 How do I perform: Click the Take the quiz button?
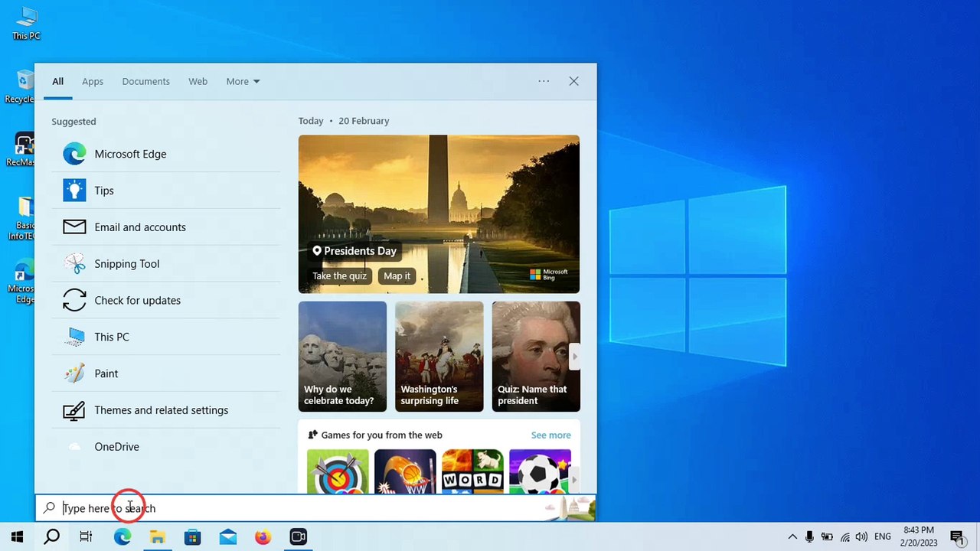339,276
